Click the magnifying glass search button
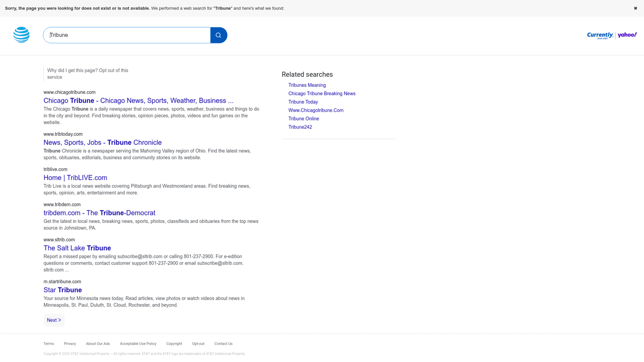The image size is (644, 362). 218,35
